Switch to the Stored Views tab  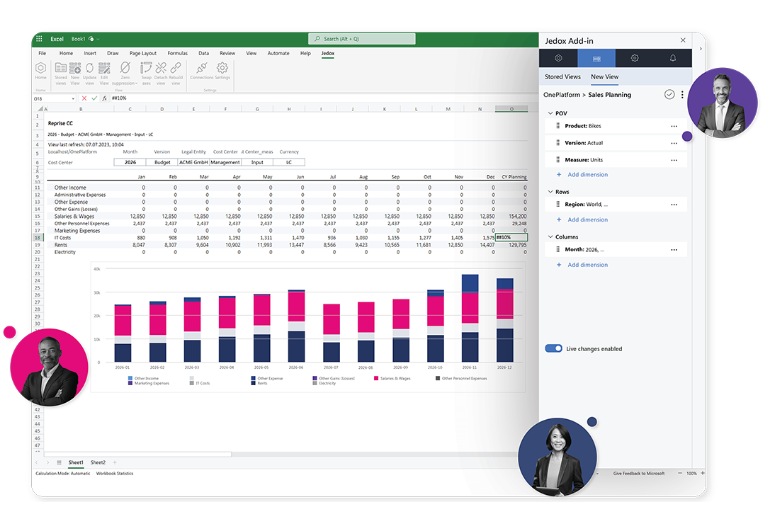(562, 76)
